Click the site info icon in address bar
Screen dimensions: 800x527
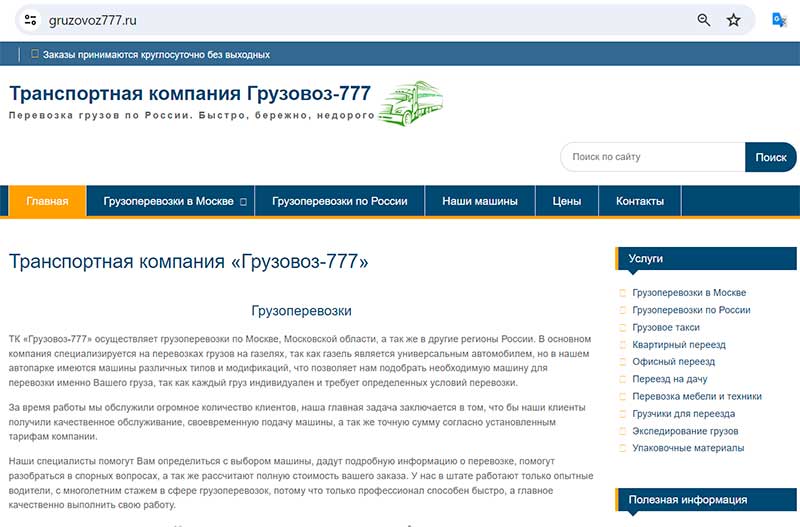(x=31, y=20)
